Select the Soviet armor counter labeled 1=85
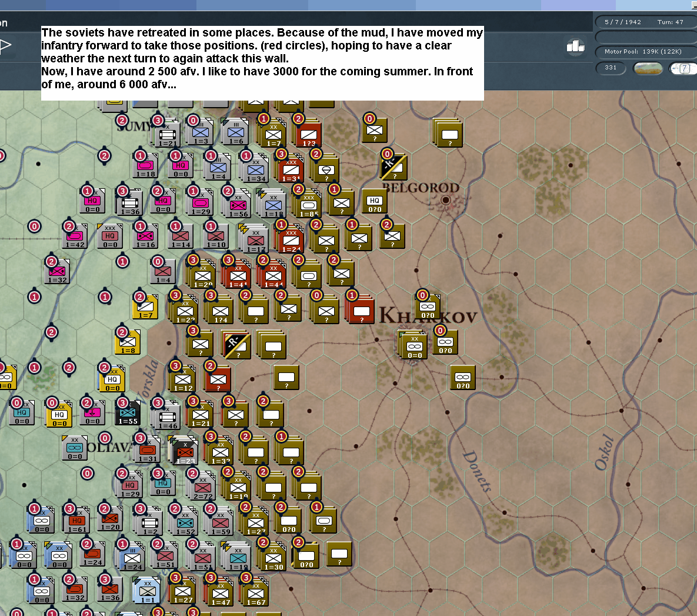Viewport: 697px width, 616px height. coord(308,205)
